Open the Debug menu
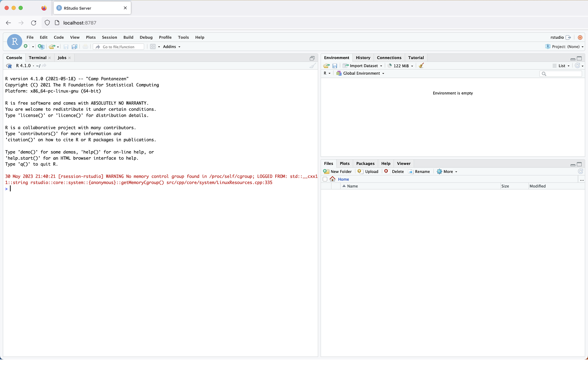The height and width of the screenshot is (368, 588). coord(146,38)
